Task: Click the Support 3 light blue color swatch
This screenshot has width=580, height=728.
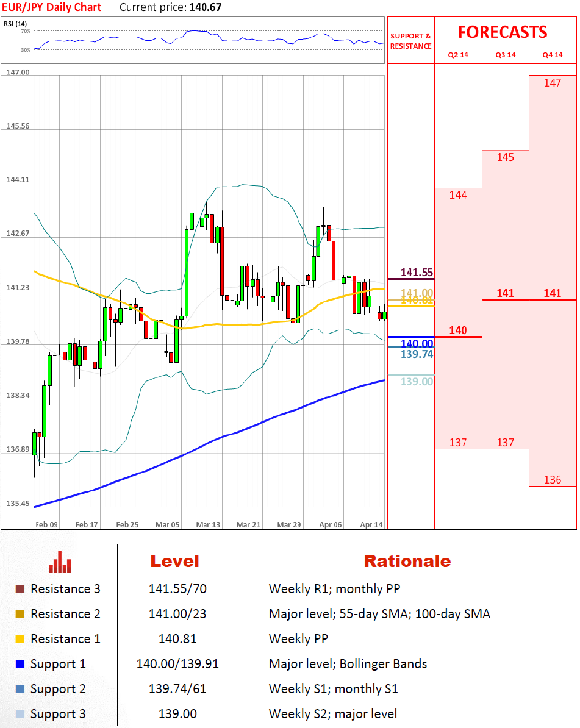Action: tap(20, 714)
